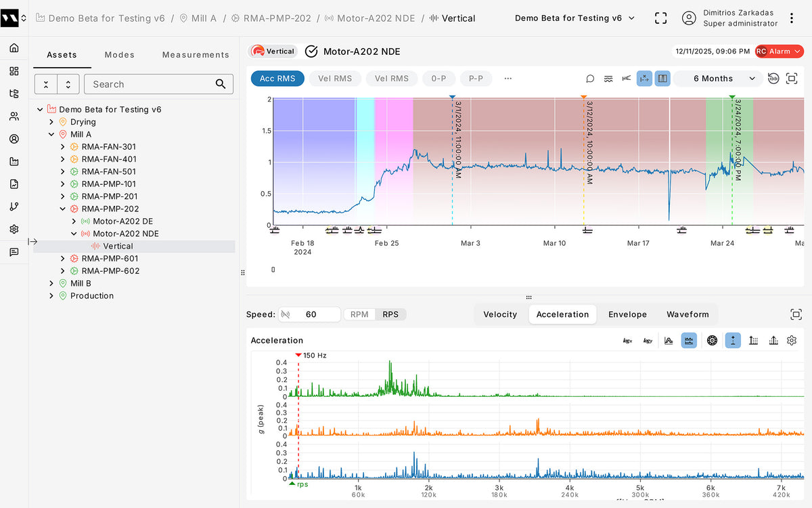Open the 6 Months time range dropdown

(718, 79)
